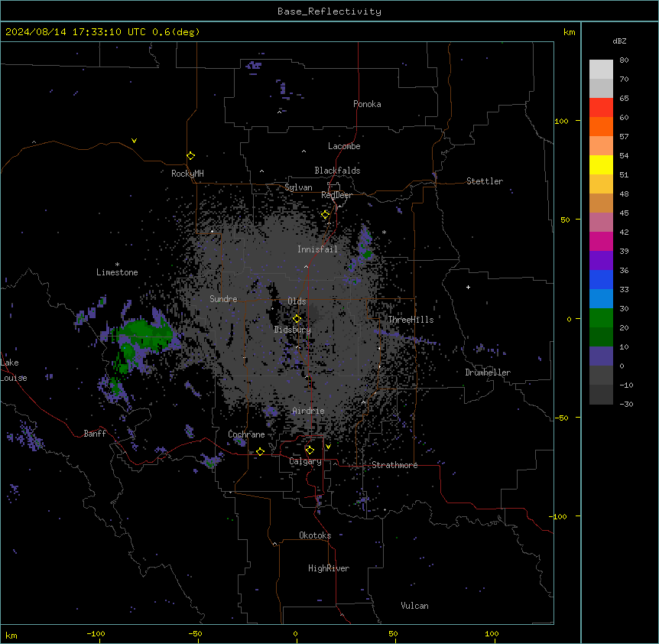This screenshot has width=659, height=644.
Task: Select the yellow diamond marker above Calgary label
Action: [310, 450]
